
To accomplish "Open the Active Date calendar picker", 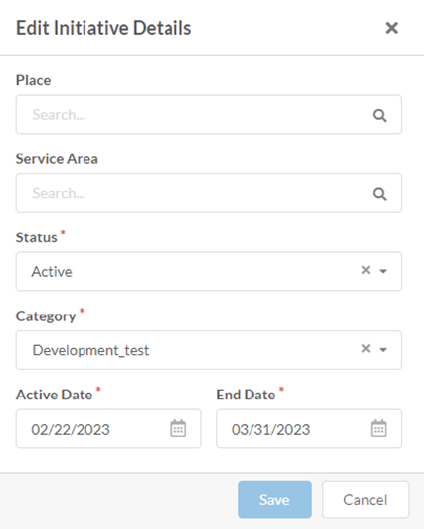I will coord(178,428).
